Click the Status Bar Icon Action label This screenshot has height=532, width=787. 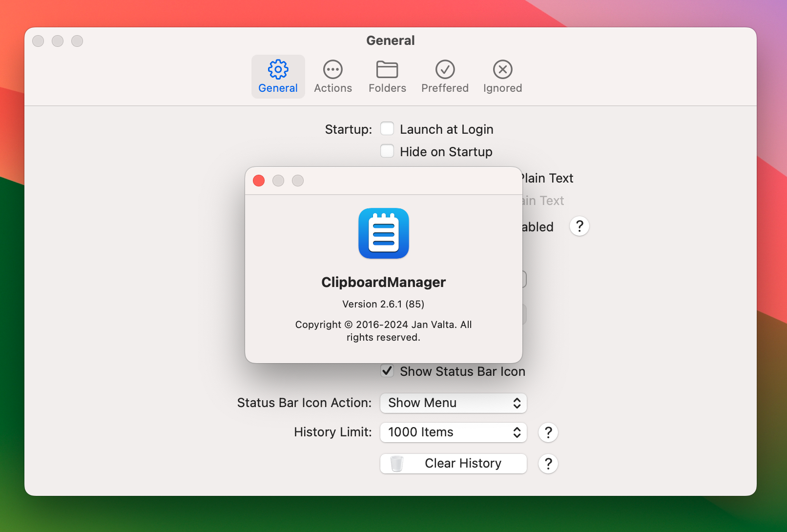pos(305,403)
